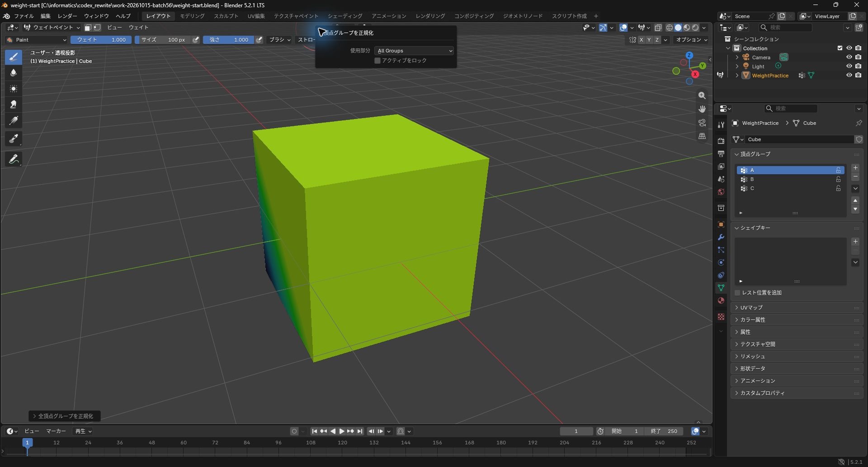868x467 pixels.
Task: Switch to the モデリング workspace tab
Action: click(192, 16)
